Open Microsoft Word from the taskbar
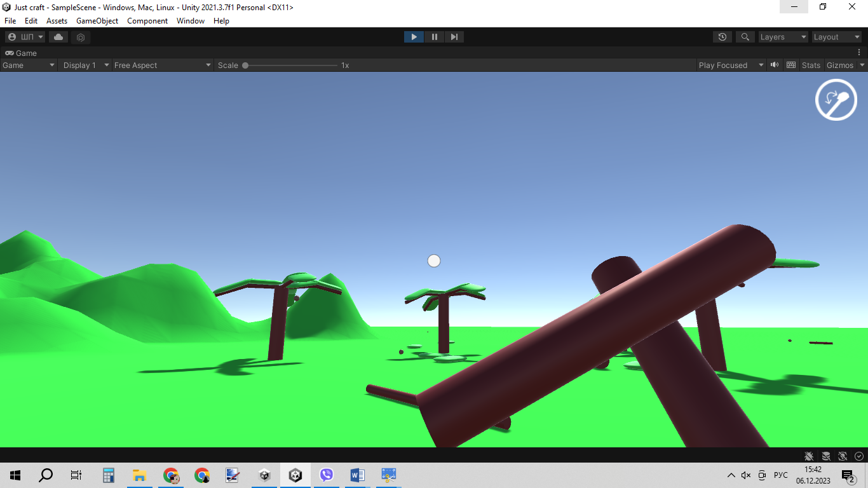The image size is (868, 488). (357, 475)
